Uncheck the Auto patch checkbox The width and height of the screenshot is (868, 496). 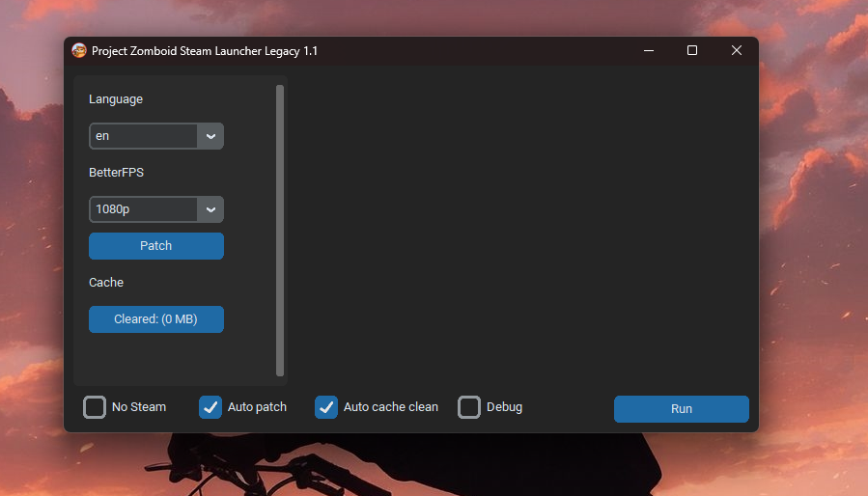pyautogui.click(x=210, y=407)
